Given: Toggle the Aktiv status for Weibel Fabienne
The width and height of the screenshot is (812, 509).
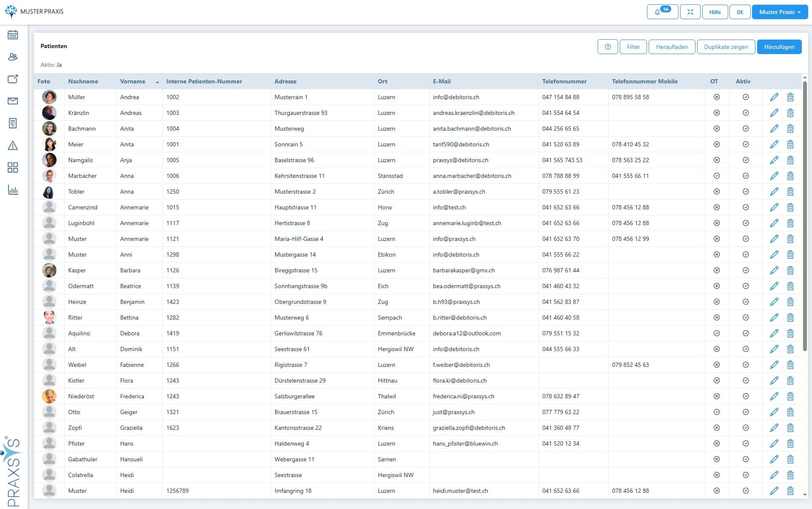Looking at the screenshot, I should tap(746, 365).
